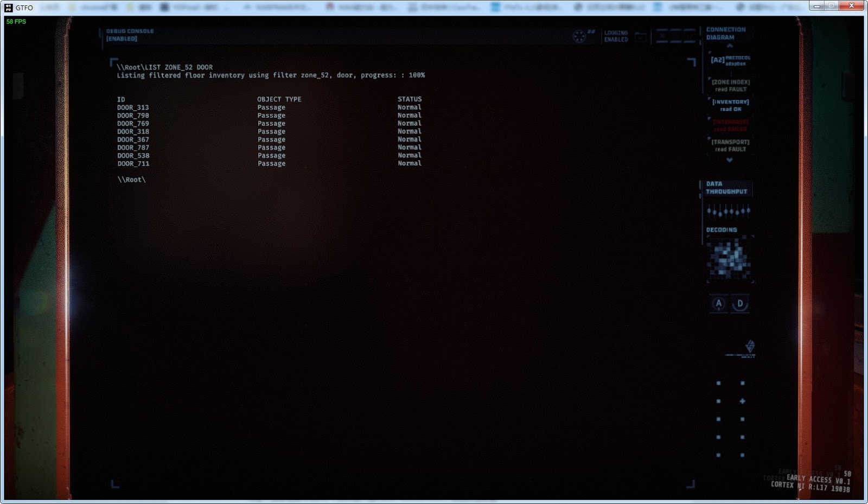The width and height of the screenshot is (868, 504).
Task: Click the DOOR_538 entry
Action: point(133,155)
